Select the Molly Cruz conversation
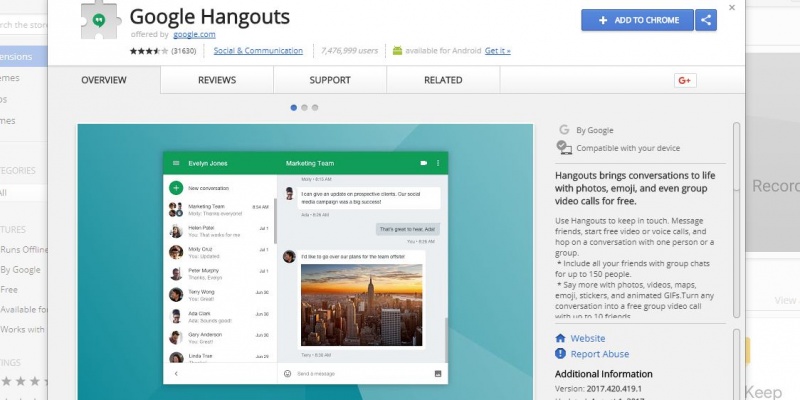 219,253
